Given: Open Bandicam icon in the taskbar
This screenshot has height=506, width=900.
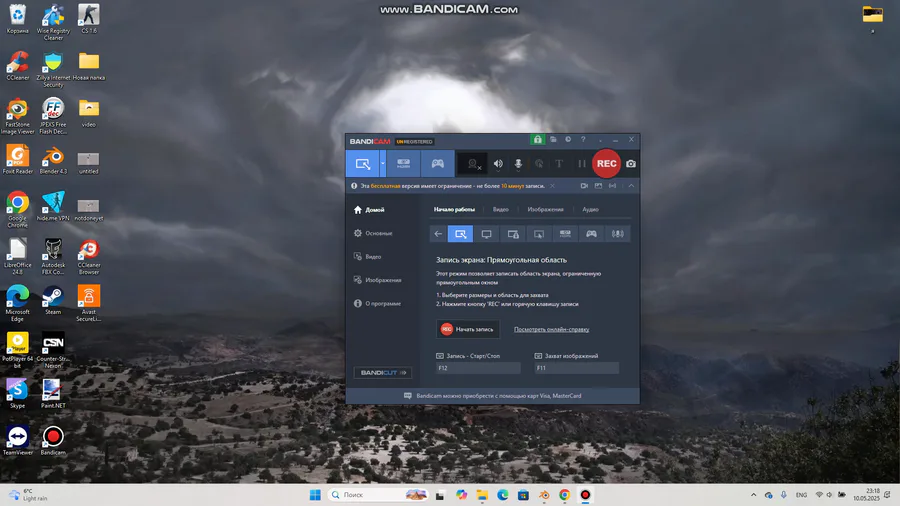Looking at the screenshot, I should click(x=585, y=495).
